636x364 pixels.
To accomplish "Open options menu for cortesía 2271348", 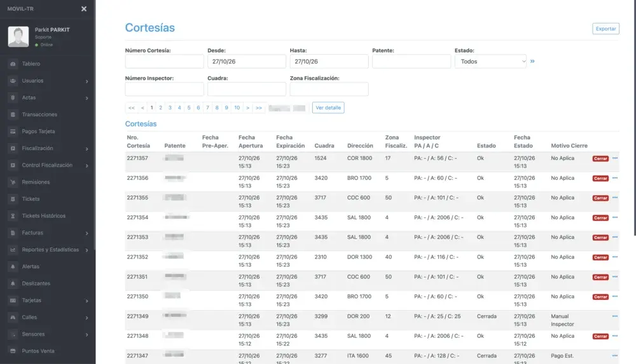I will pyautogui.click(x=615, y=336).
